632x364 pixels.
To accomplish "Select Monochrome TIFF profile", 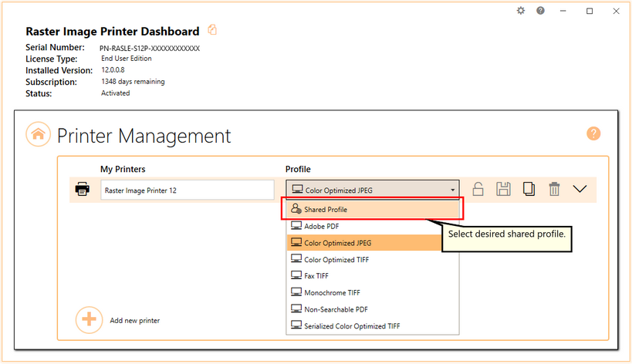I will click(373, 292).
